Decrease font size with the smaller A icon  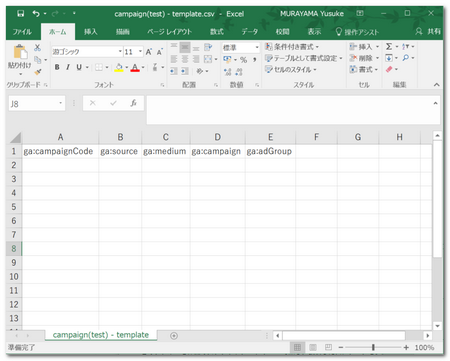point(160,52)
